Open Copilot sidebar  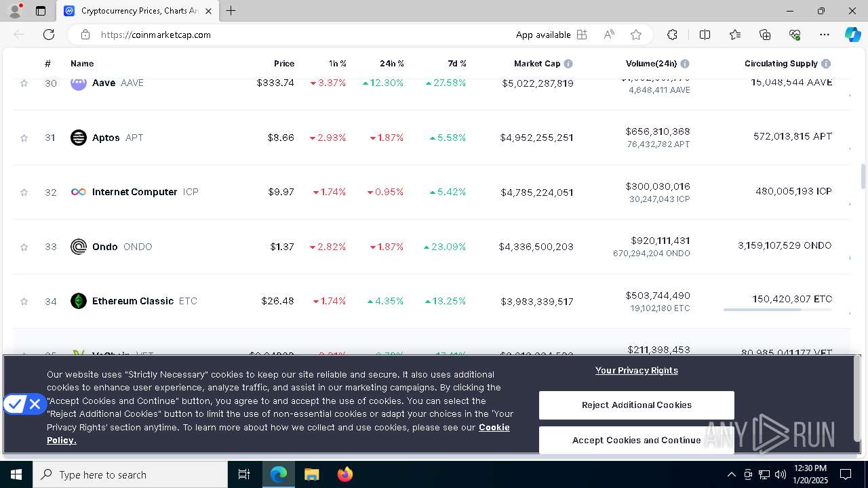pos(852,35)
